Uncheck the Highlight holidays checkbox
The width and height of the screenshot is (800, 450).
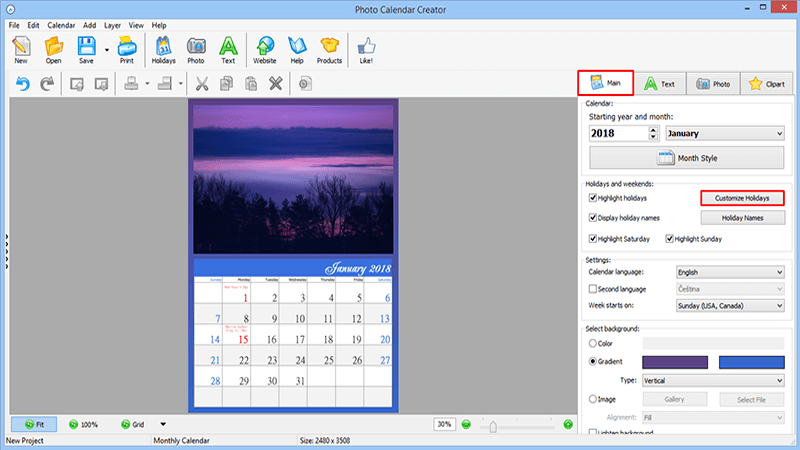pyautogui.click(x=593, y=199)
